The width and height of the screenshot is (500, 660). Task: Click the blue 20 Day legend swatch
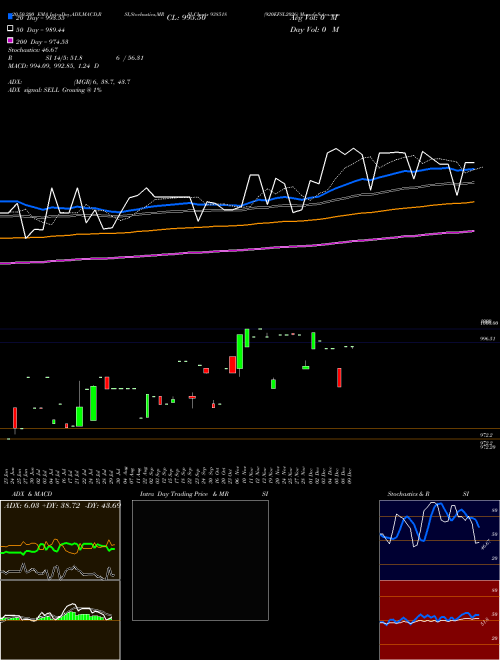click(10, 17)
